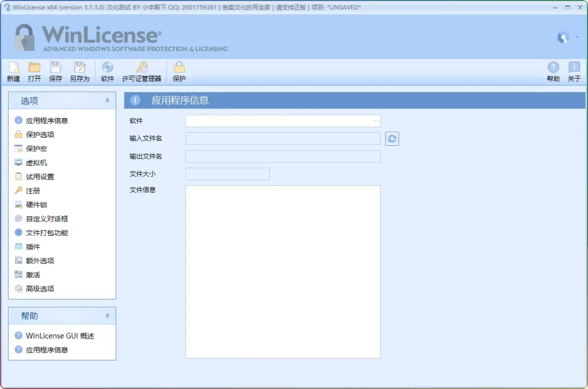Open 额外选项 sidebar item
Image resolution: width=588 pixels, height=389 pixels.
tap(34, 260)
